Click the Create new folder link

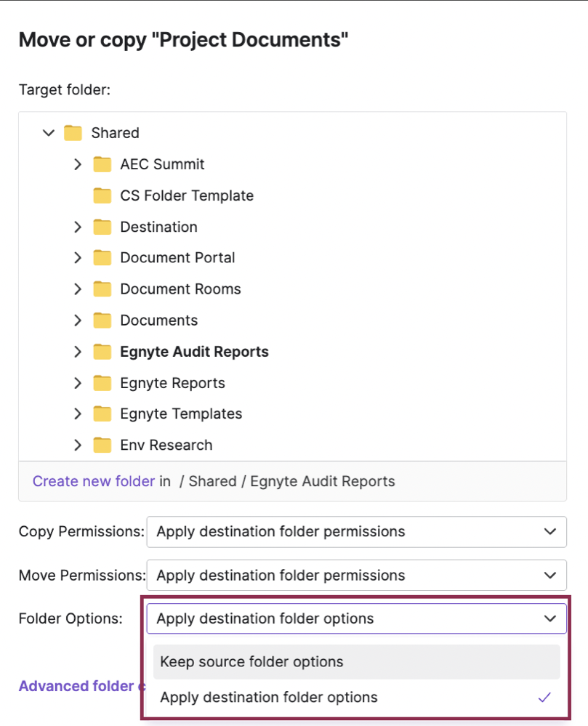tap(94, 481)
